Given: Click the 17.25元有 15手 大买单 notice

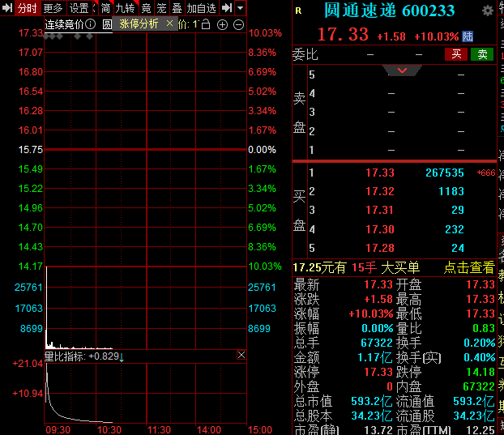Looking at the screenshot, I should pyautogui.click(x=357, y=267).
